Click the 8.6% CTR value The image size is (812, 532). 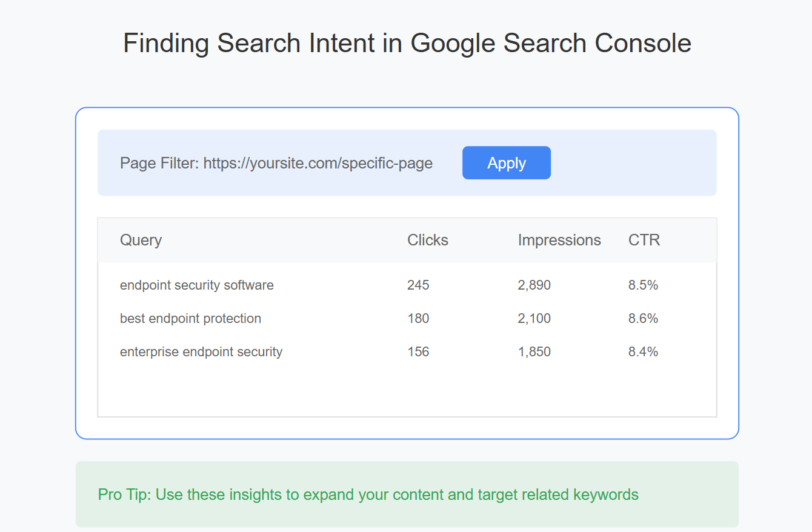click(x=643, y=318)
